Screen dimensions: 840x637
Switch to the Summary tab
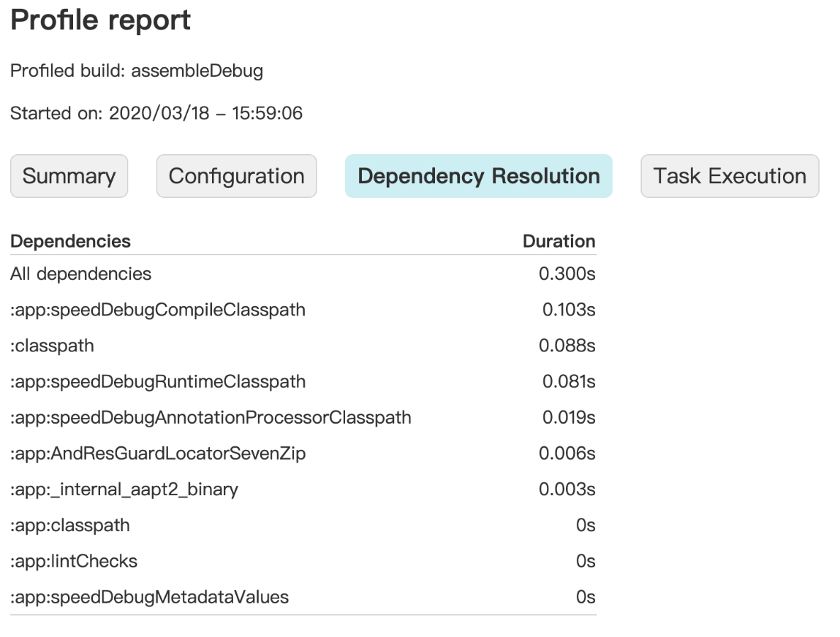[x=69, y=175]
